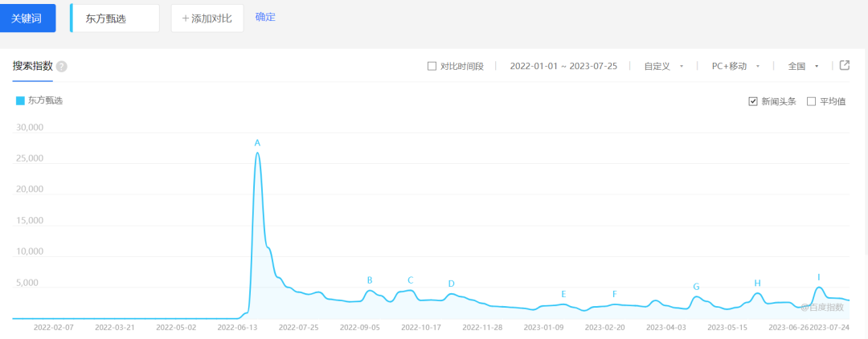
Task: Open the PC+移动 device dropdown
Action: (735, 66)
